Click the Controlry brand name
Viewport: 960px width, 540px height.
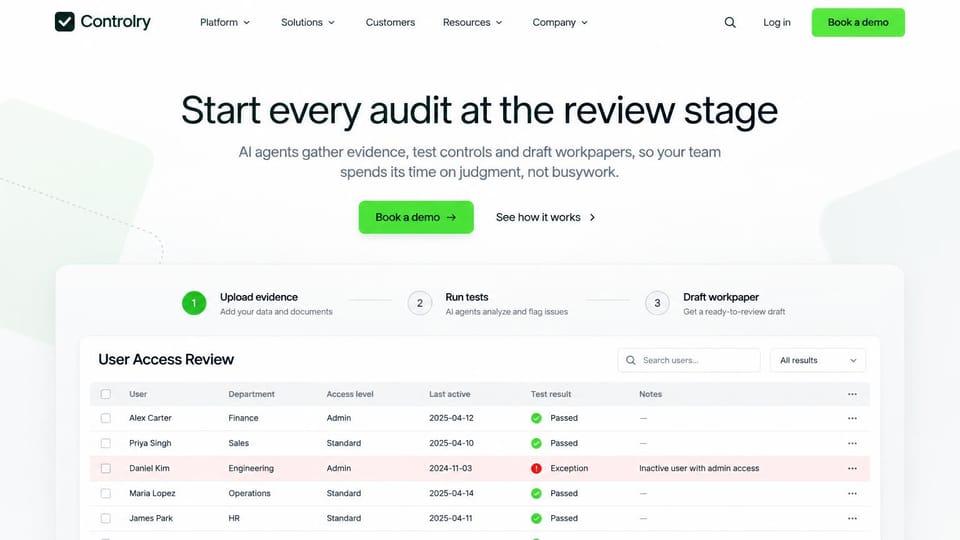[115, 21]
